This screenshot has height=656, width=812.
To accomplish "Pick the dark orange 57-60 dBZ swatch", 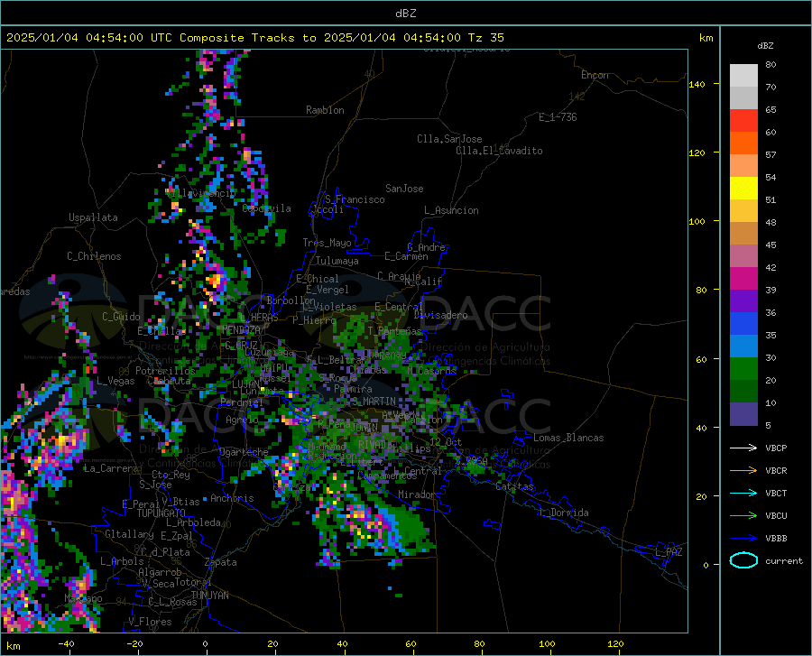I will (743, 143).
